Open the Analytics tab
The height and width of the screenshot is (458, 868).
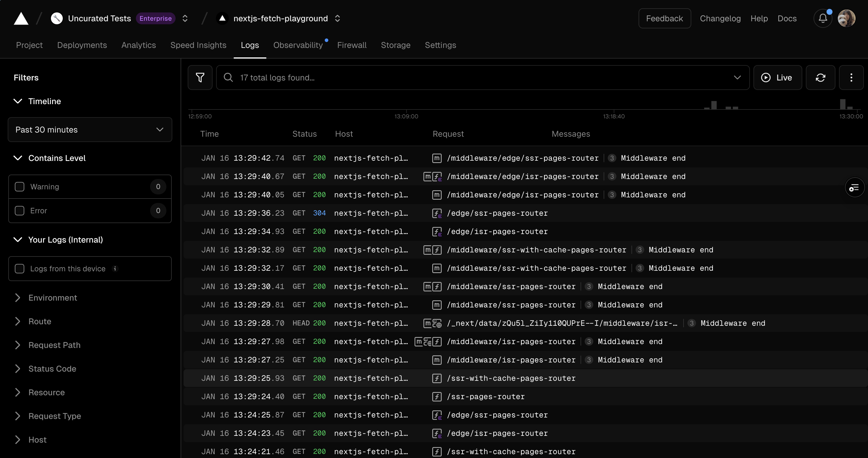(x=139, y=45)
